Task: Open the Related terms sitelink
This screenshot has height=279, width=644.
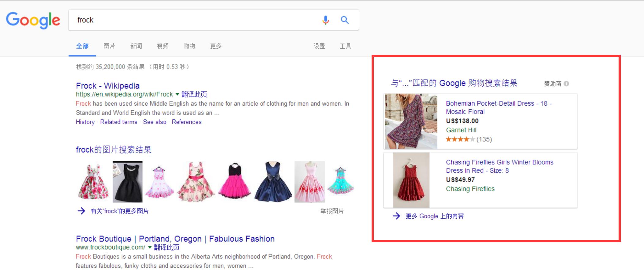Action: [119, 122]
